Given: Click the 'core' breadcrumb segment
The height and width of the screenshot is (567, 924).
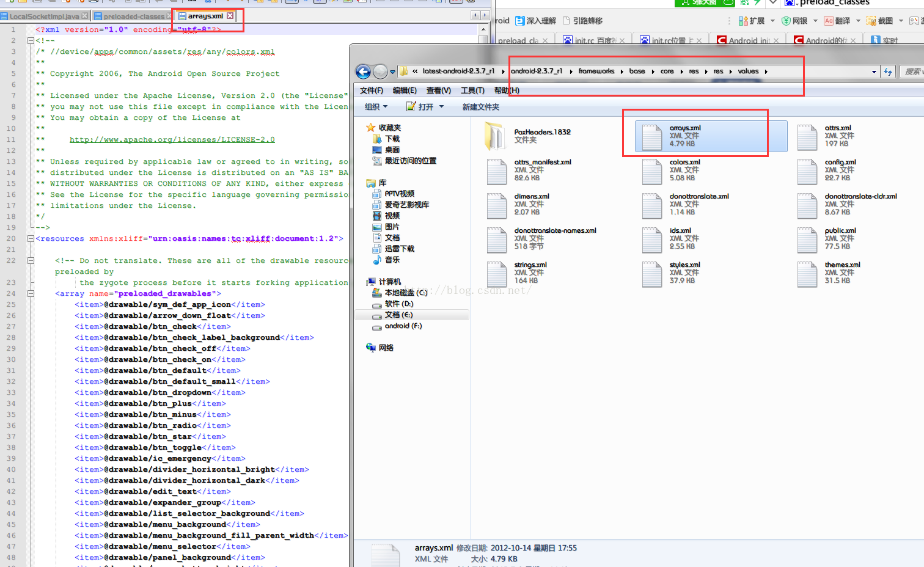Looking at the screenshot, I should (667, 71).
